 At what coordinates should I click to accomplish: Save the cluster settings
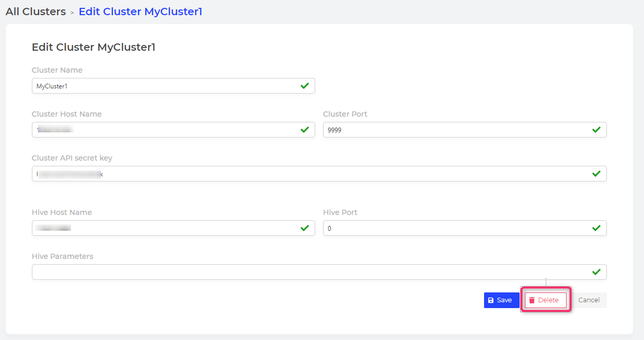[x=501, y=300]
